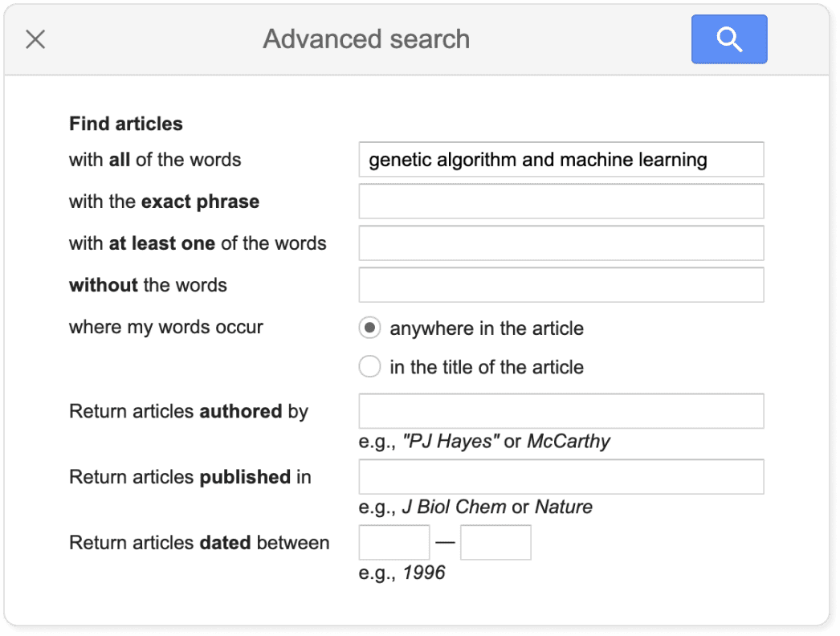The image size is (840, 636).
Task: Click the ending date field
Action: pos(495,542)
